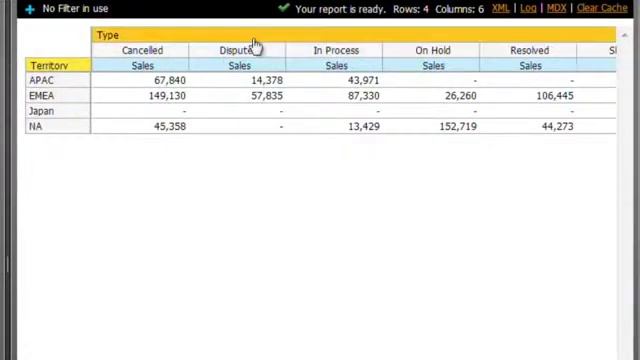Select the EMEA territory row label
This screenshot has width=640, height=360.
coord(58,96)
